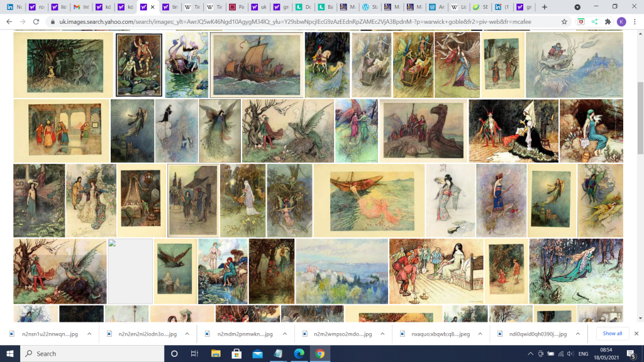644x362 pixels.
Task: Open the Chrome profile avatar
Action: [x=621, y=21]
